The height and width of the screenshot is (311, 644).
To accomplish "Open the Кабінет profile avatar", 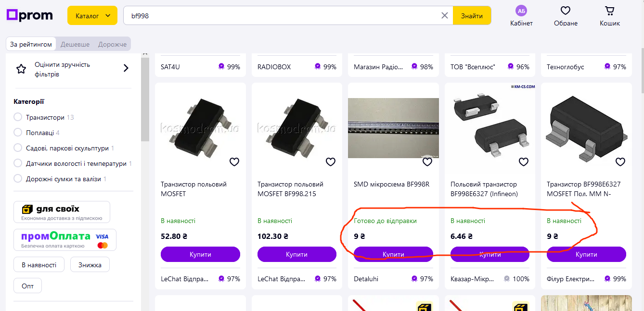I will [521, 11].
